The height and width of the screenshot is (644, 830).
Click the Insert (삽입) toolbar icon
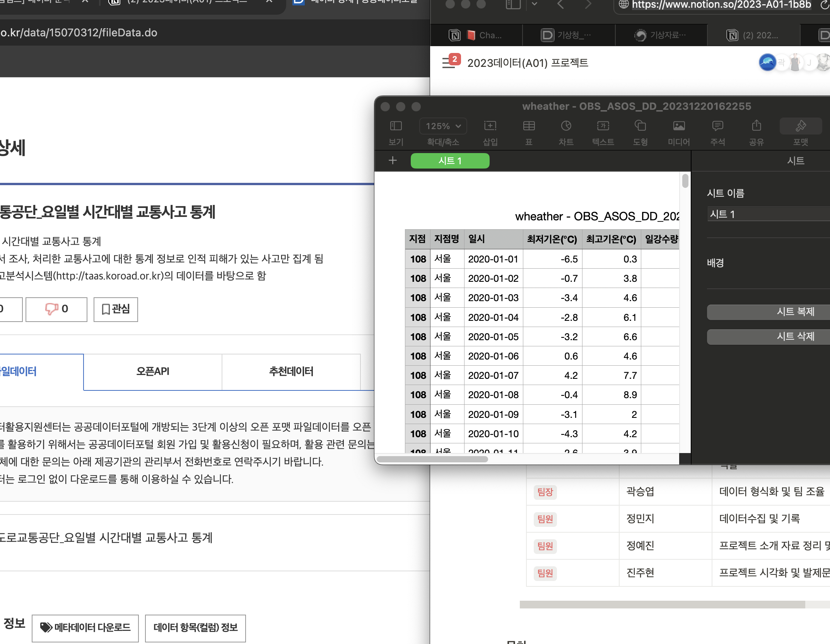[490, 126]
